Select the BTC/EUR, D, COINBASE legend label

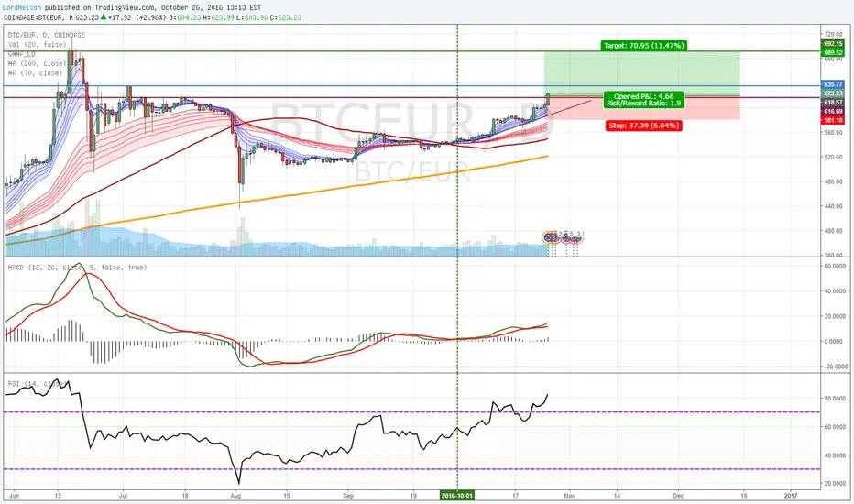[x=47, y=35]
